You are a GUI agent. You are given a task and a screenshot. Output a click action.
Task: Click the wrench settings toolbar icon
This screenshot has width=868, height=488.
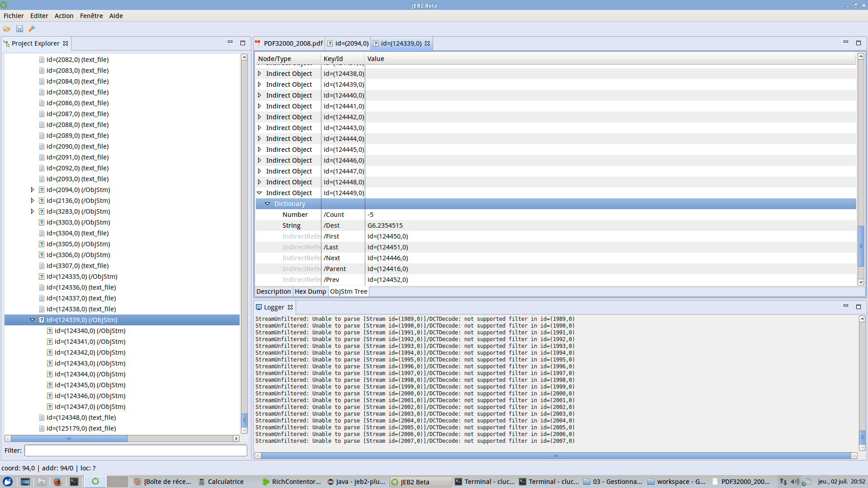coord(32,28)
